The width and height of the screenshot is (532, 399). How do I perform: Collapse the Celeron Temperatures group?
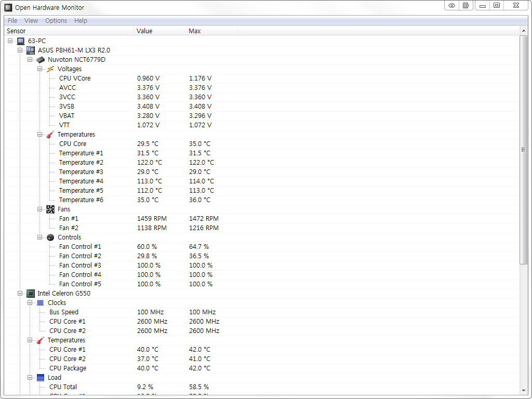[30, 340]
